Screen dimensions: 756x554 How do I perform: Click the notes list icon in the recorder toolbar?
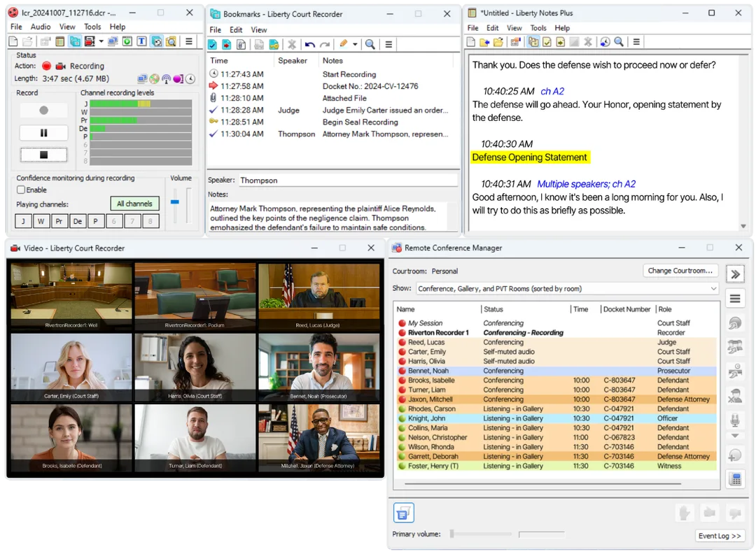point(59,41)
